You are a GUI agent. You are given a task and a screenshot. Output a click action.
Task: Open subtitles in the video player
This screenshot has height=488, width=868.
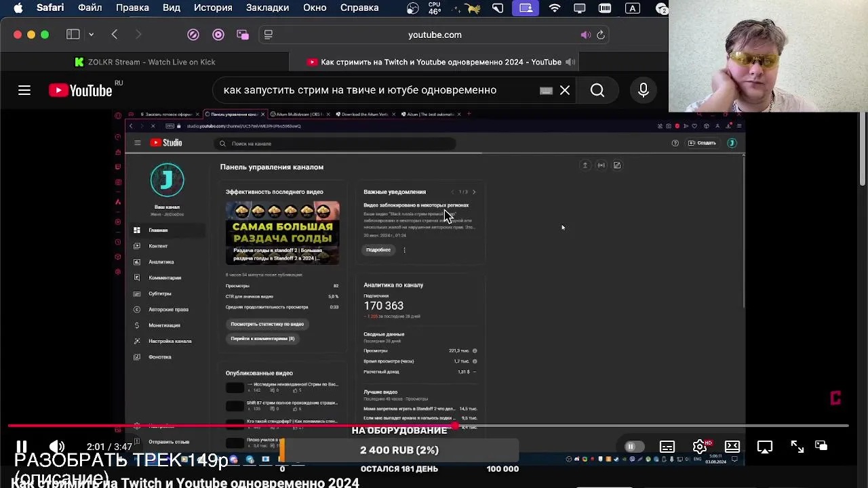point(667,447)
